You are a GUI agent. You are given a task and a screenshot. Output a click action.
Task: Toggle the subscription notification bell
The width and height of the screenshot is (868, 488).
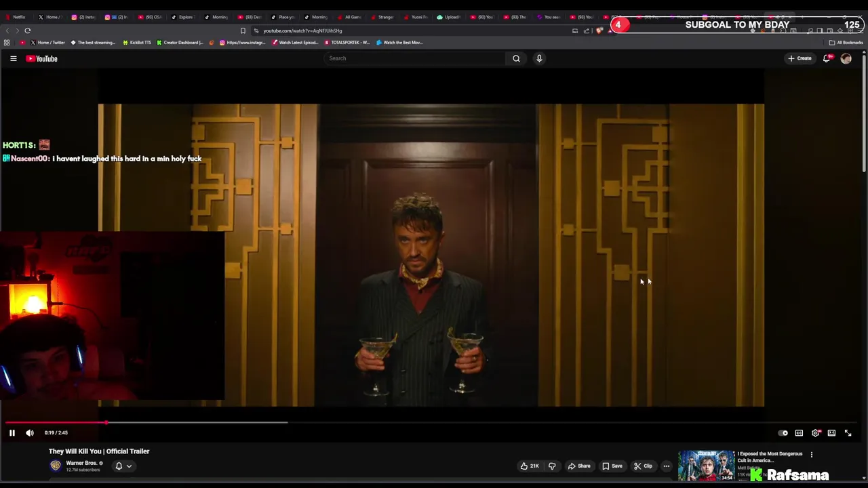tap(119, 466)
